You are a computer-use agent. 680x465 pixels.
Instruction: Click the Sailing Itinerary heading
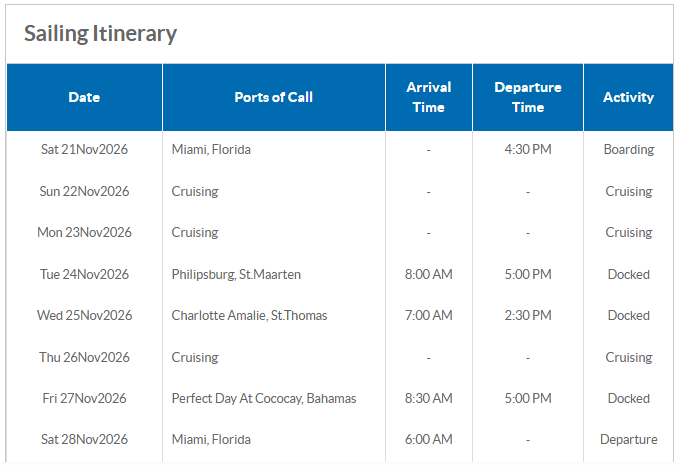tap(100, 34)
